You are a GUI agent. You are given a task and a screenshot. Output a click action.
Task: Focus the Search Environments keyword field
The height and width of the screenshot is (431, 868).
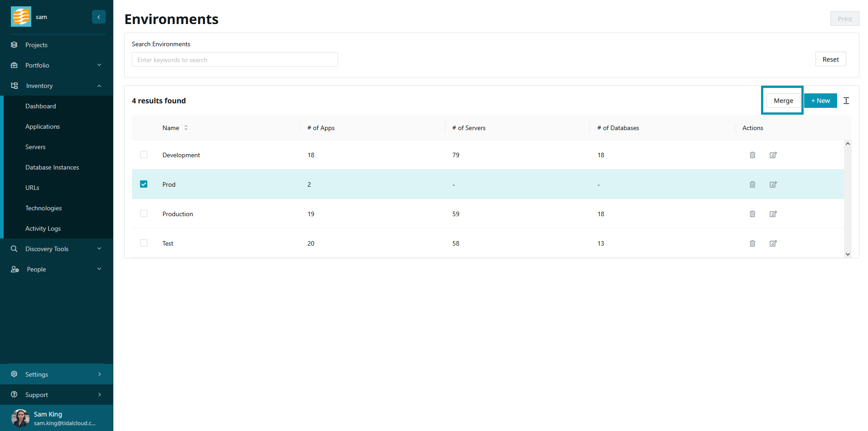pyautogui.click(x=235, y=60)
